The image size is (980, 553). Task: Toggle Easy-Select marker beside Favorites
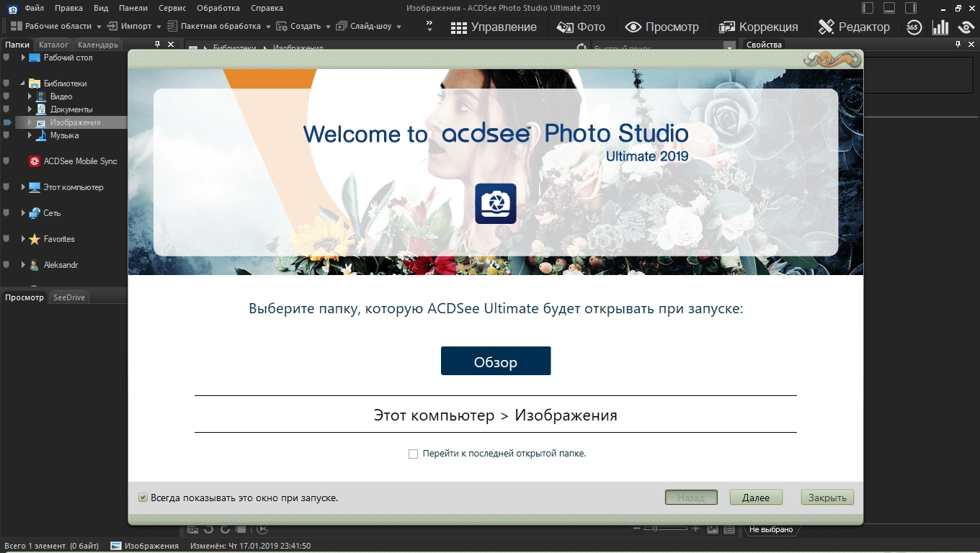click(x=6, y=239)
